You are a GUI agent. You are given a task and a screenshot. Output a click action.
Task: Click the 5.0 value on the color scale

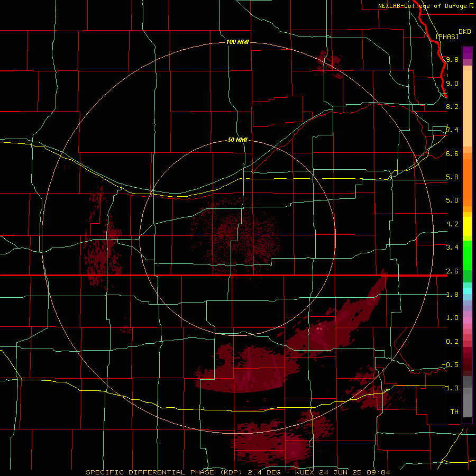tap(452, 200)
